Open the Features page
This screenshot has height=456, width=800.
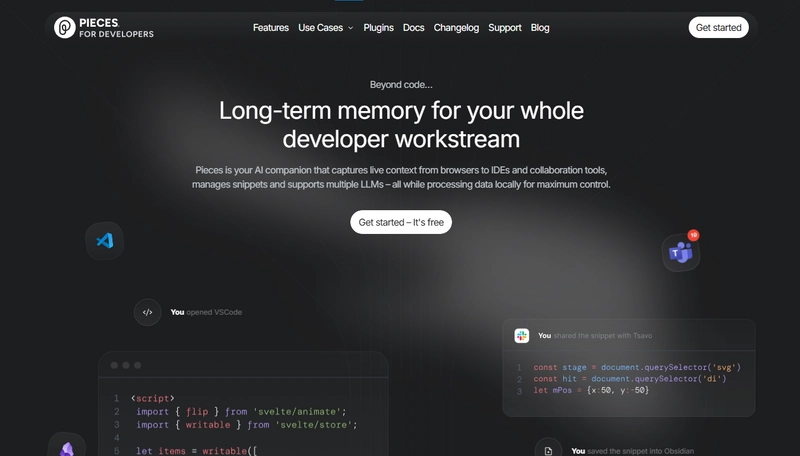270,28
